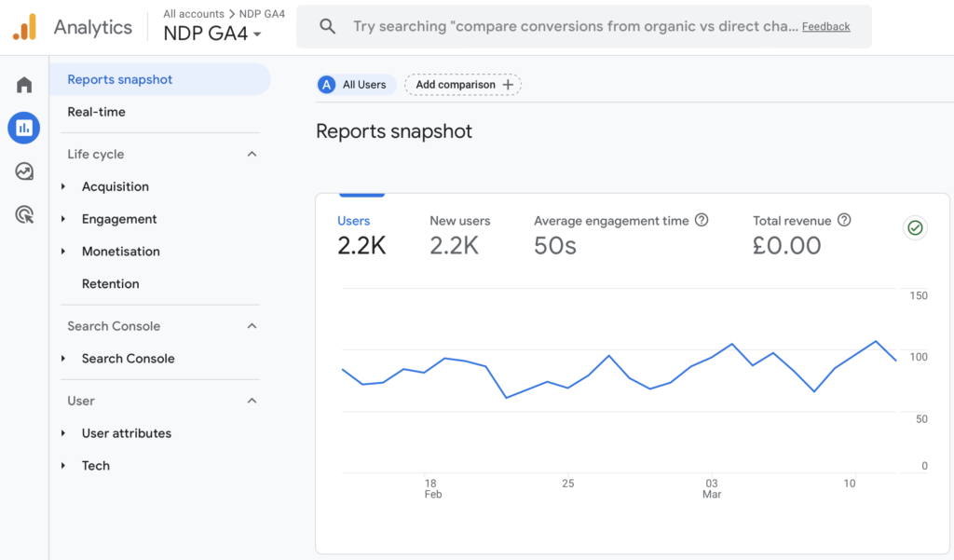Open Reports snapshot in the sidebar
The width and height of the screenshot is (954, 560).
(160, 79)
